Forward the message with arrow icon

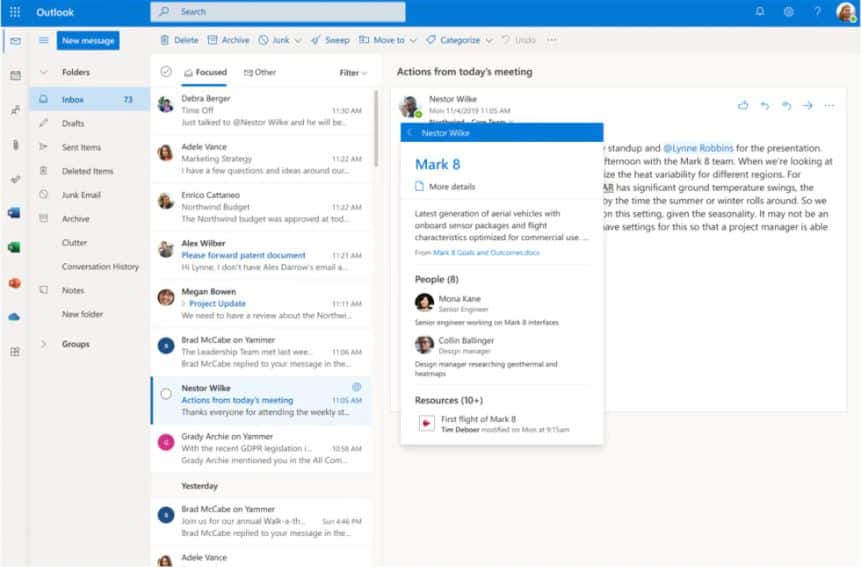click(x=808, y=105)
